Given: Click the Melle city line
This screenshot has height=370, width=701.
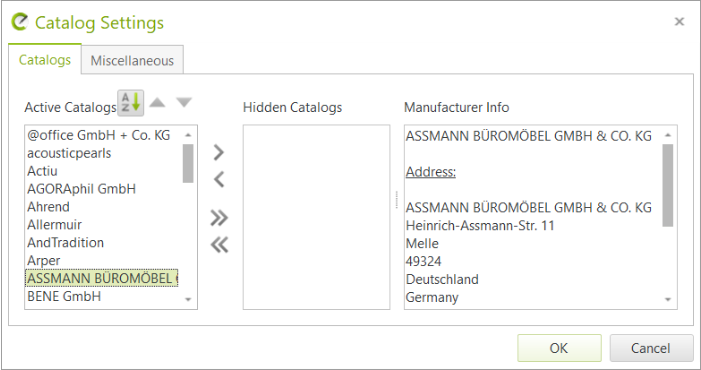Looking at the screenshot, I should (422, 244).
